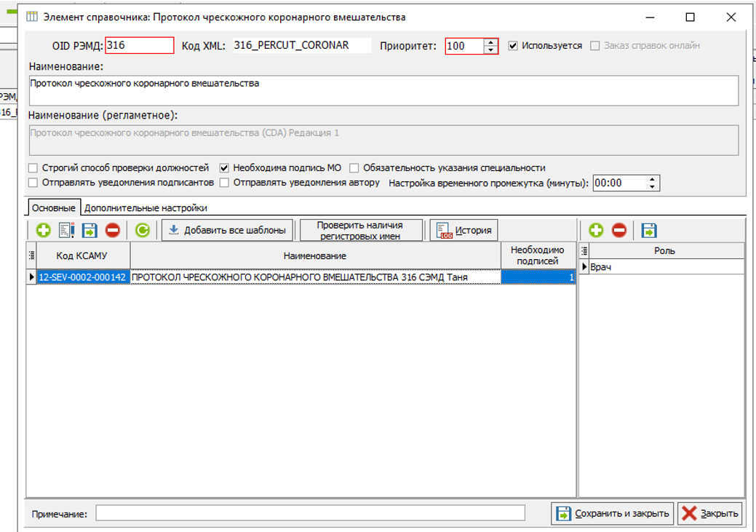Increase the time interval minutes with up arrow
The width and height of the screenshot is (756, 532).
653,180
